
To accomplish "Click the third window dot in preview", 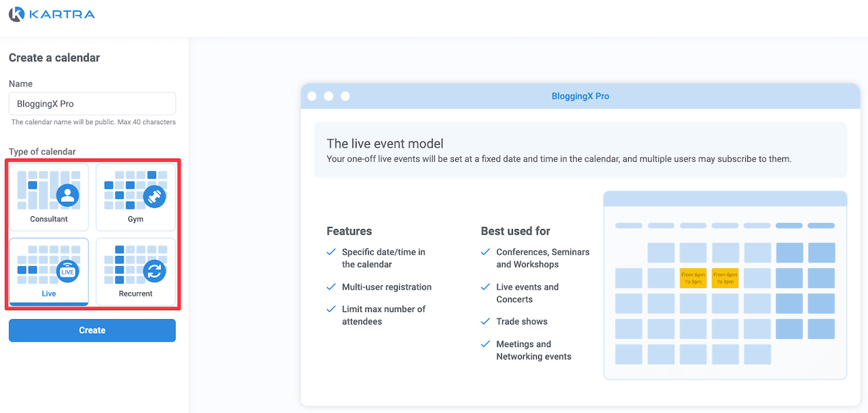I will 346,96.
